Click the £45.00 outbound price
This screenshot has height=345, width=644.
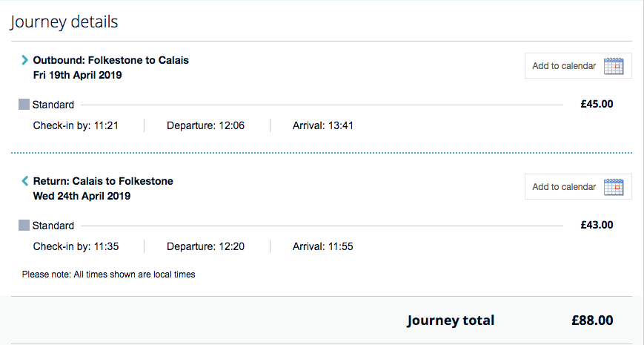coord(597,105)
